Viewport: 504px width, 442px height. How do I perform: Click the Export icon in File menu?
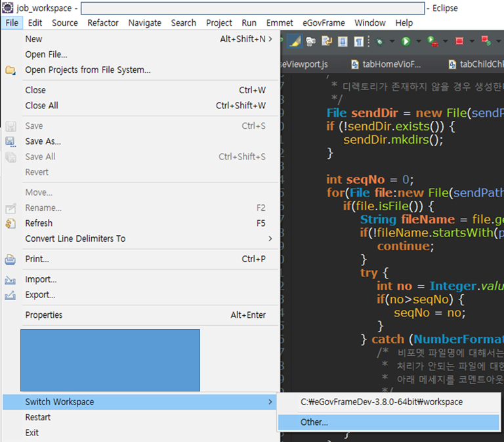[x=10, y=295]
